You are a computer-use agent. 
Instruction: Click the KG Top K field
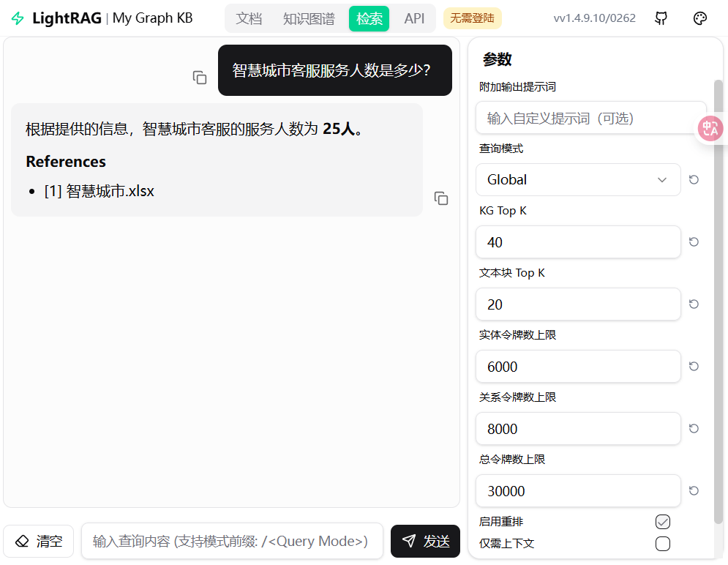pyautogui.click(x=578, y=242)
